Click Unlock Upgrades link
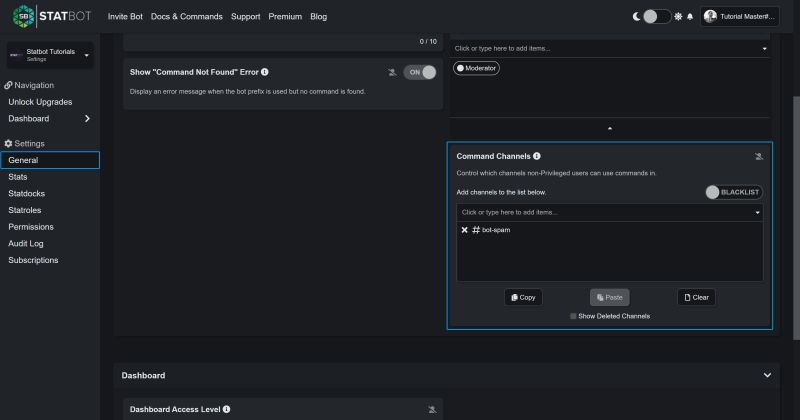 click(x=40, y=102)
